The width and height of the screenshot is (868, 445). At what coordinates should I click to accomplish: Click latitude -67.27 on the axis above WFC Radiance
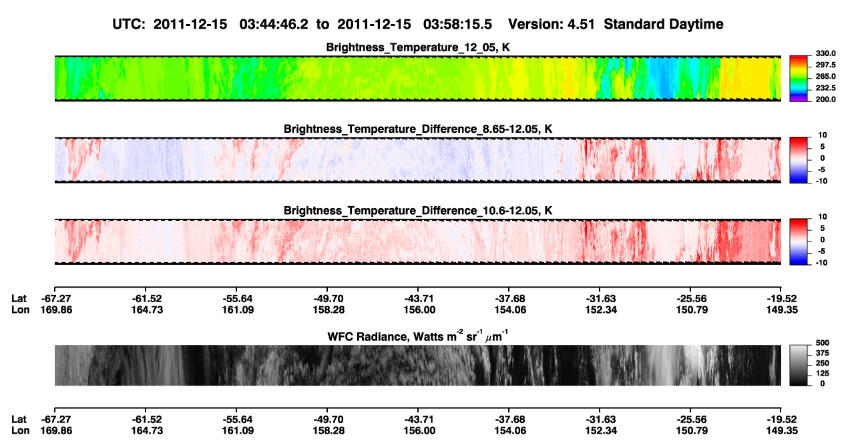pos(56,299)
